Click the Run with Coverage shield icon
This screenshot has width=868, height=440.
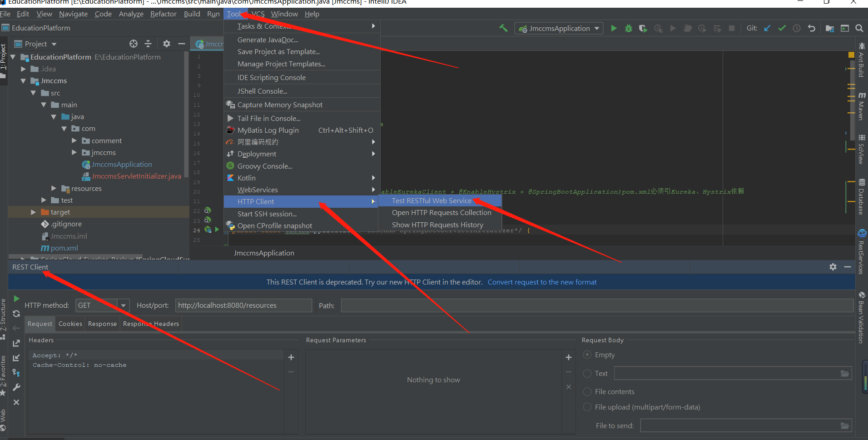643,28
